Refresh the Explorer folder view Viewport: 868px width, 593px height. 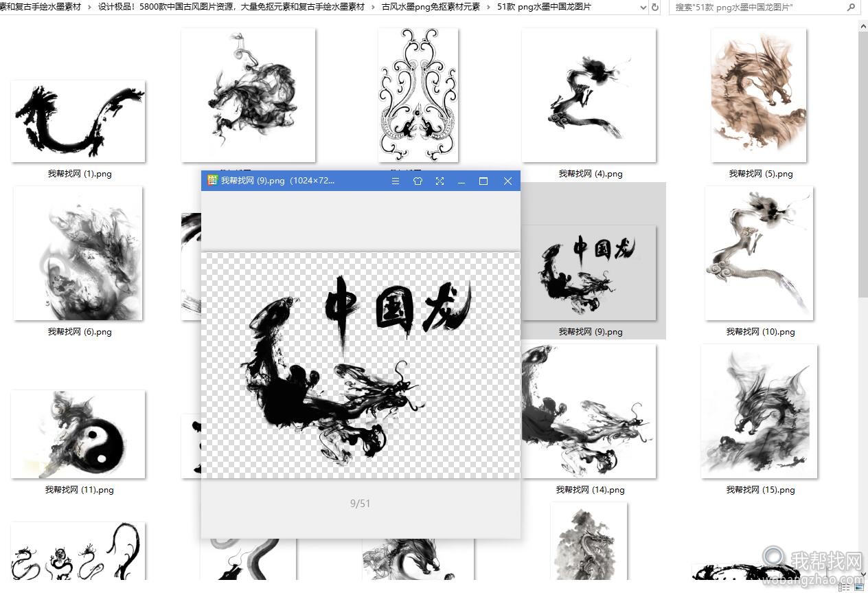(x=655, y=7)
